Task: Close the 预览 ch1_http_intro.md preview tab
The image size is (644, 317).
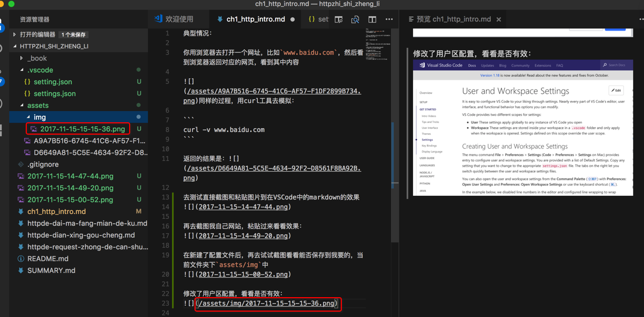Action: pos(499,19)
